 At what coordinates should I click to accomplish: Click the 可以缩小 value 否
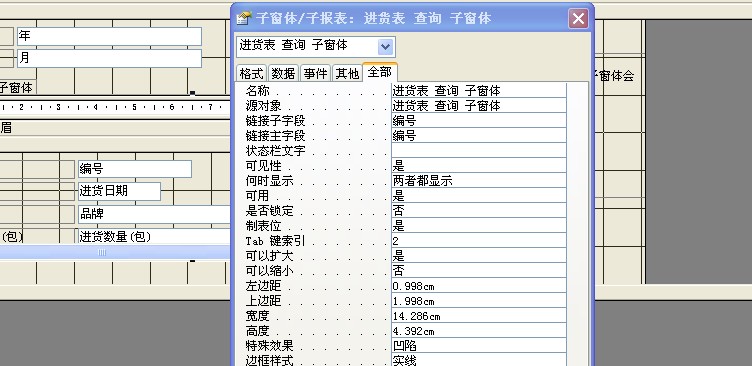(479, 271)
